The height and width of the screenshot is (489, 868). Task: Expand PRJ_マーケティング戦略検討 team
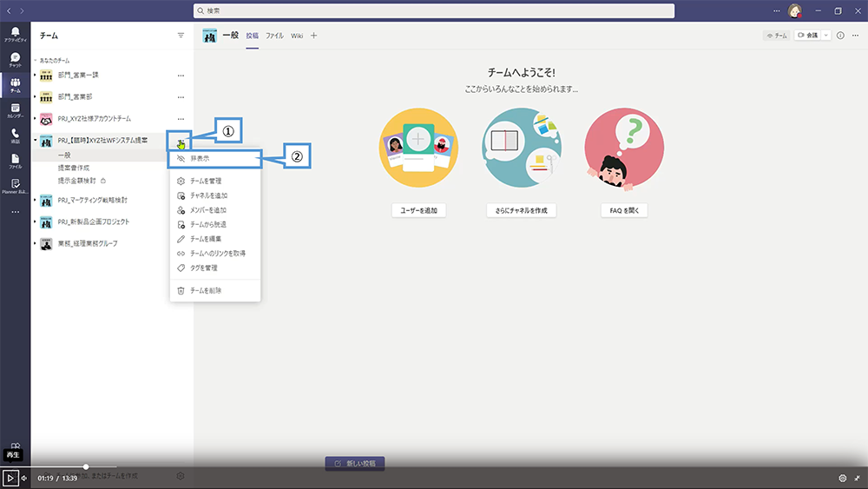(35, 200)
